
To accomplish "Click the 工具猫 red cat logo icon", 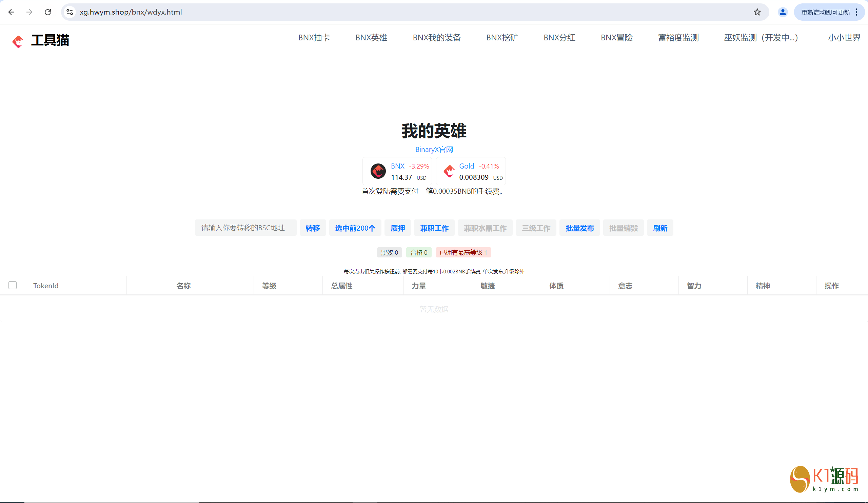I will coord(18,41).
